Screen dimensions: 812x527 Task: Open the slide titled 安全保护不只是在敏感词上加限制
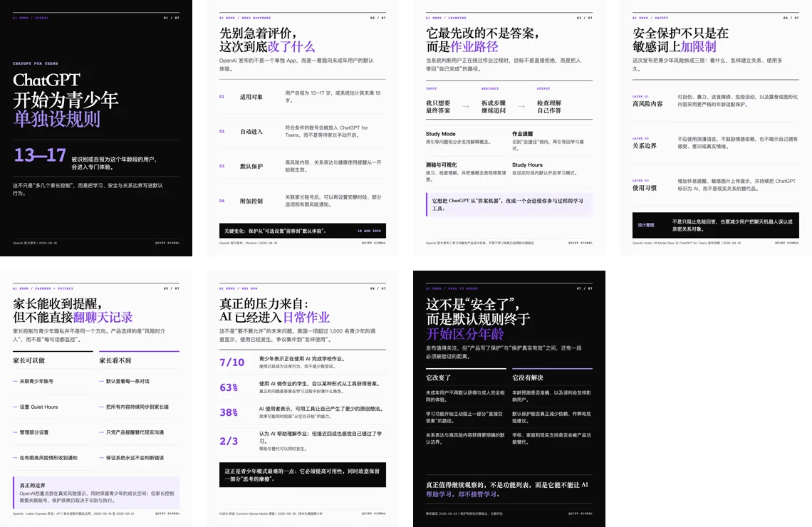716,128
